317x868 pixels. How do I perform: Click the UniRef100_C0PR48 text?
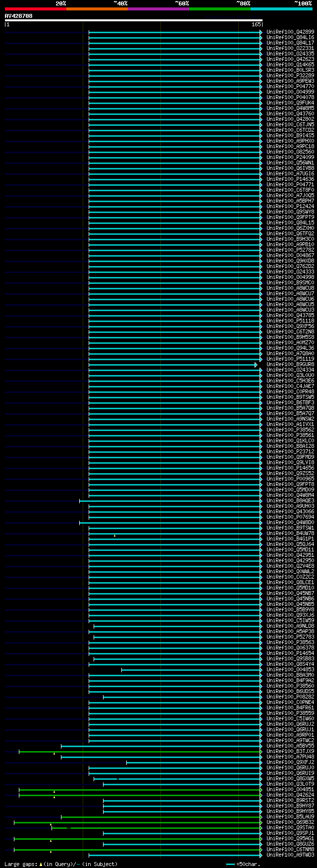tap(290, 392)
